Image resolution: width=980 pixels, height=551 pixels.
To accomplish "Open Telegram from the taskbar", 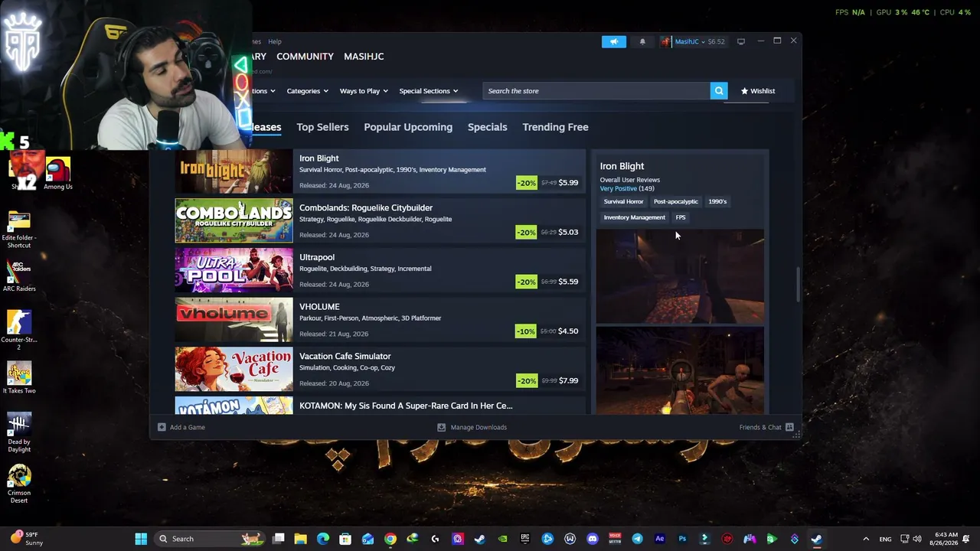I will point(637,539).
